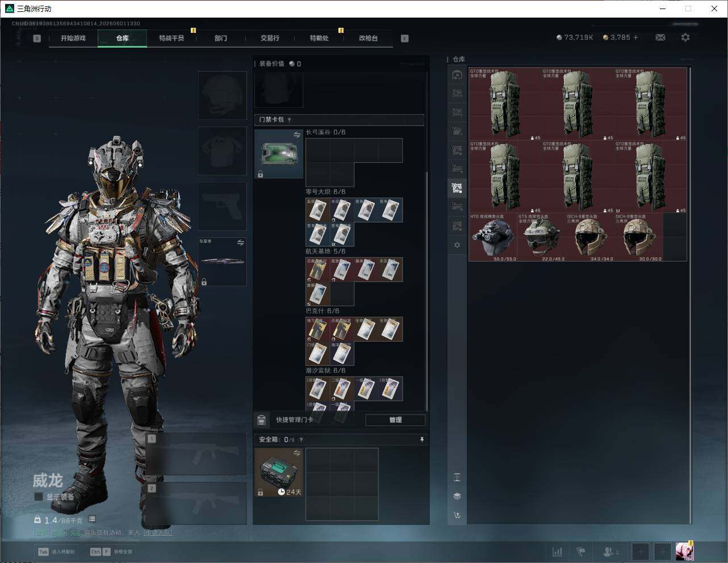The width and height of the screenshot is (728, 563).
Task: Select the keycard case thumbnail
Action: 279,154
